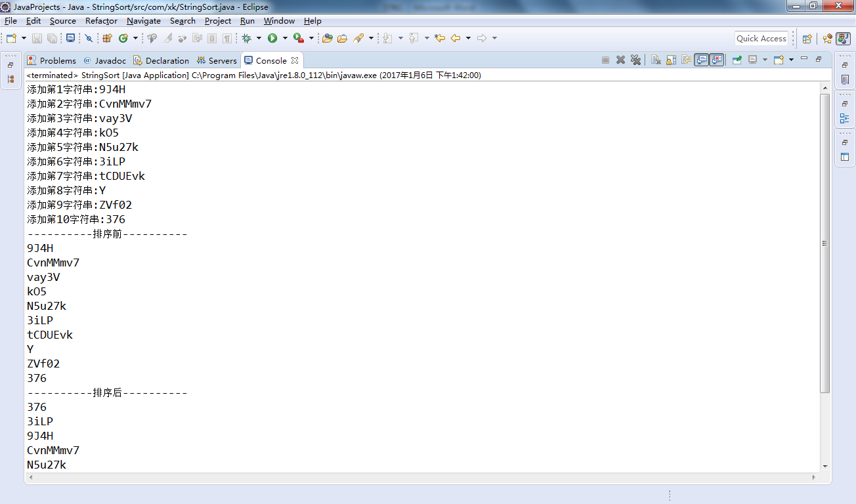856x504 pixels.
Task: Click Remove All Terminated Launches icon
Action: point(635,60)
